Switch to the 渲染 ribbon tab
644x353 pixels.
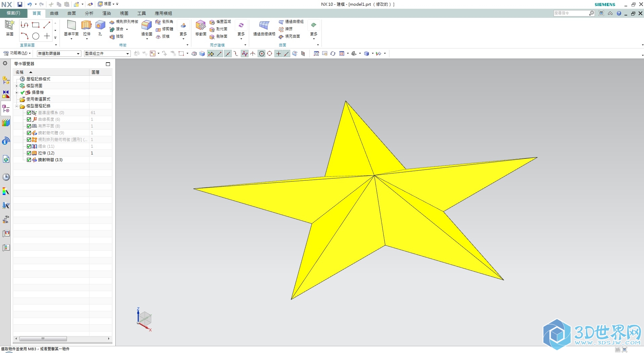[x=107, y=13]
